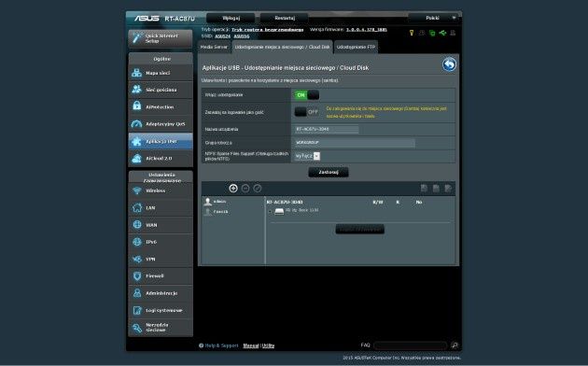Image resolution: width=588 pixels, height=366 pixels.
Task: Open Quick Internet Setup wizard
Action: coord(161,38)
